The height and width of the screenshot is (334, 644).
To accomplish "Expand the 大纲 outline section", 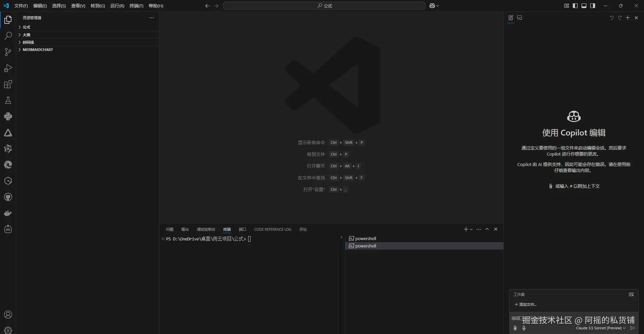I will coord(88,35).
